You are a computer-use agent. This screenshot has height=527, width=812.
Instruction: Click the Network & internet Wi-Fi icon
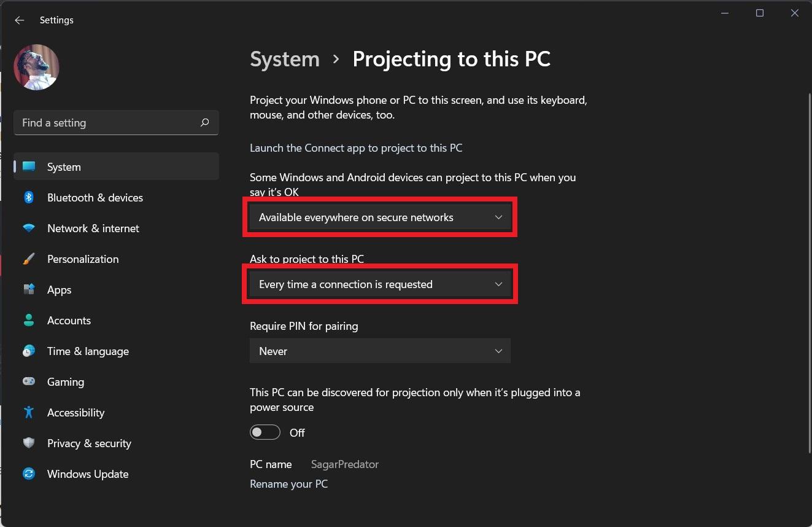pos(29,228)
